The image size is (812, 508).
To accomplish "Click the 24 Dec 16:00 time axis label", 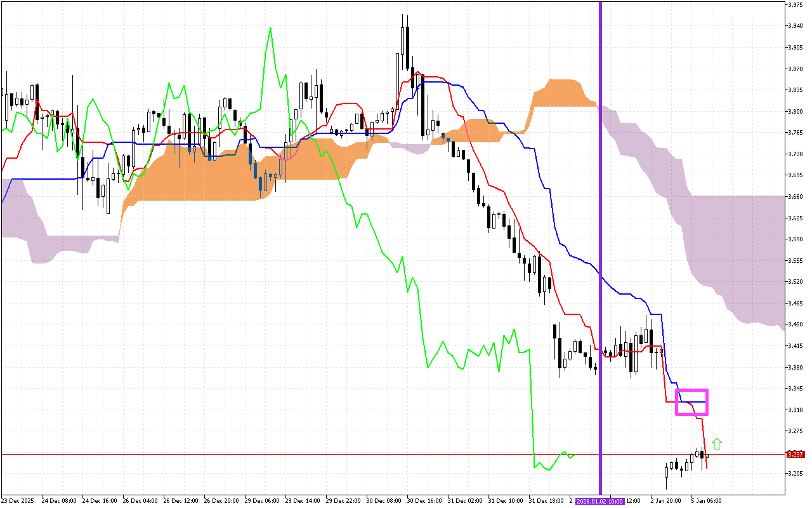I will (x=100, y=501).
